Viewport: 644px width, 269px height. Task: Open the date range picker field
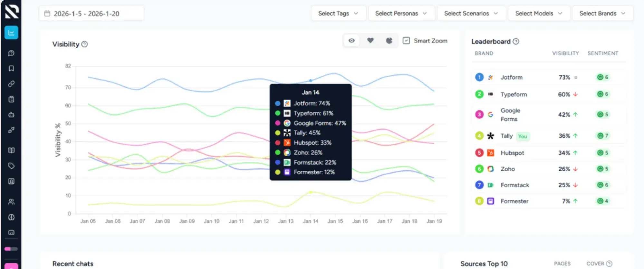coord(91,14)
